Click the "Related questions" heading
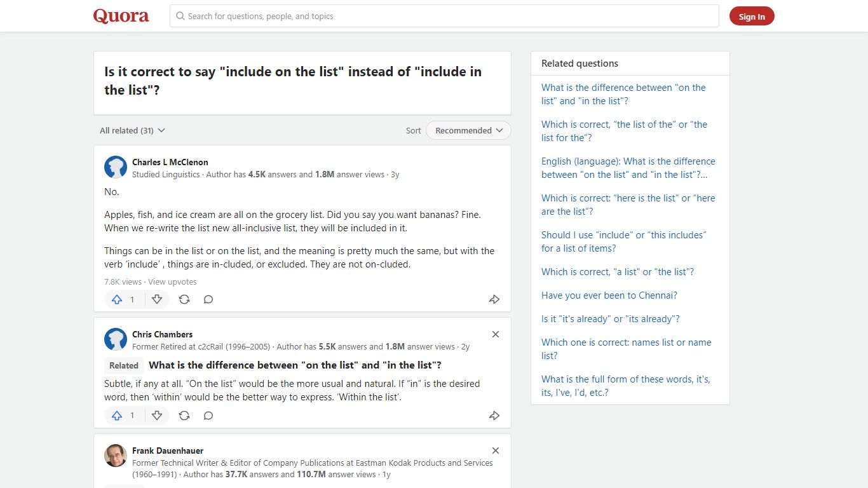 [x=580, y=64]
